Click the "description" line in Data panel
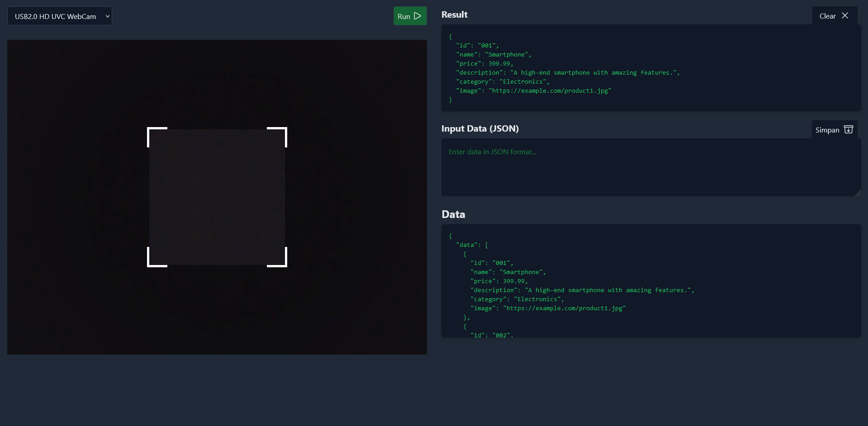 pos(582,290)
